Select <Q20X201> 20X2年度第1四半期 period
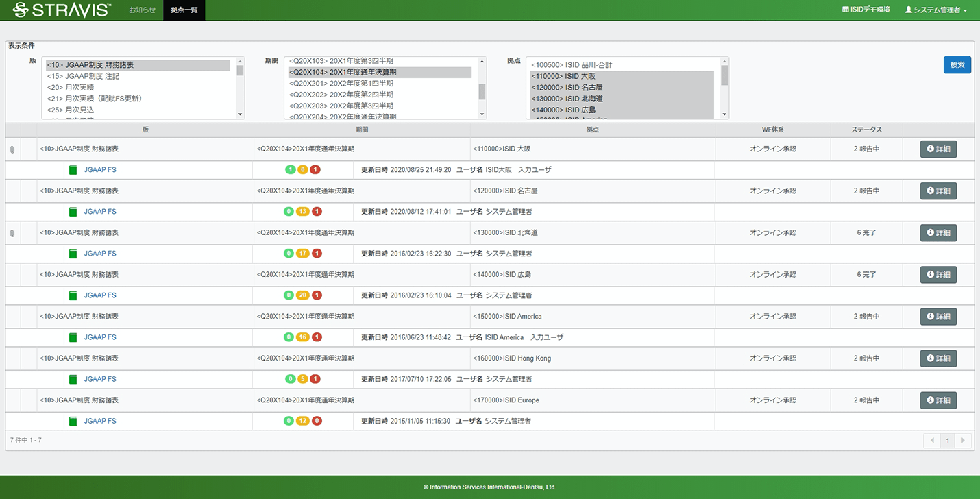This screenshot has width=980, height=499. pyautogui.click(x=380, y=83)
